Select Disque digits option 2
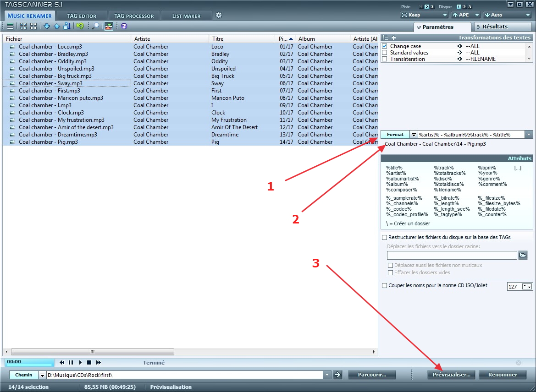The height and width of the screenshot is (392, 536). [464, 7]
